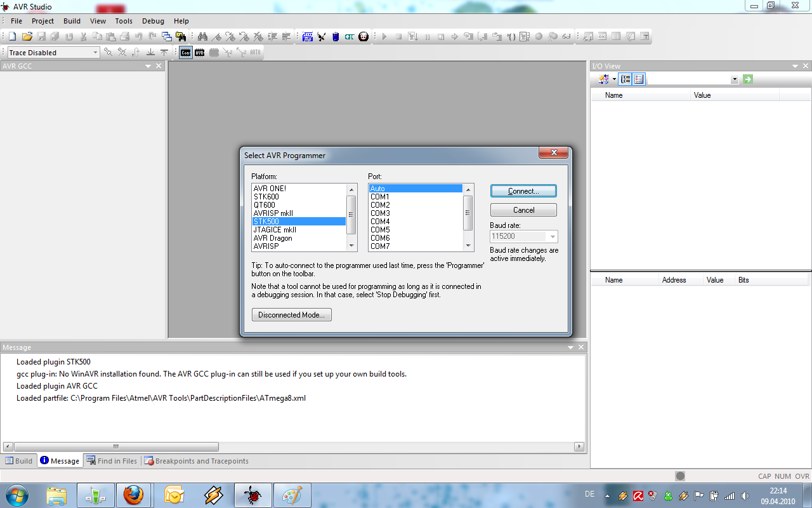Click the Disconnected Mode... button

pyautogui.click(x=291, y=315)
